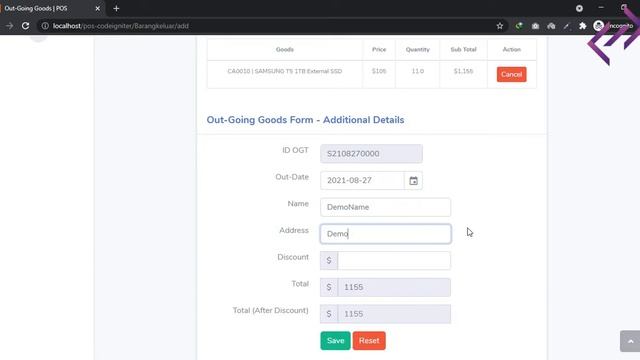
Task: Save the out-going goods form
Action: click(335, 340)
